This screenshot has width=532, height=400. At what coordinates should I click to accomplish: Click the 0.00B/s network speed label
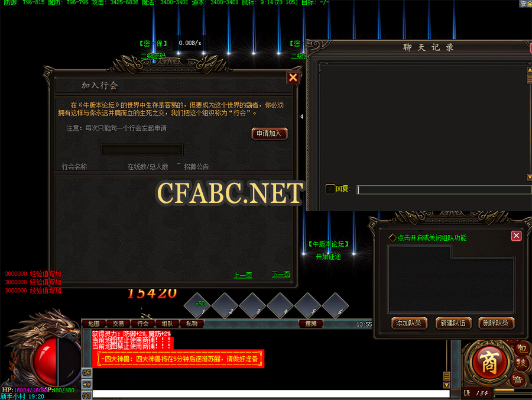(190, 43)
